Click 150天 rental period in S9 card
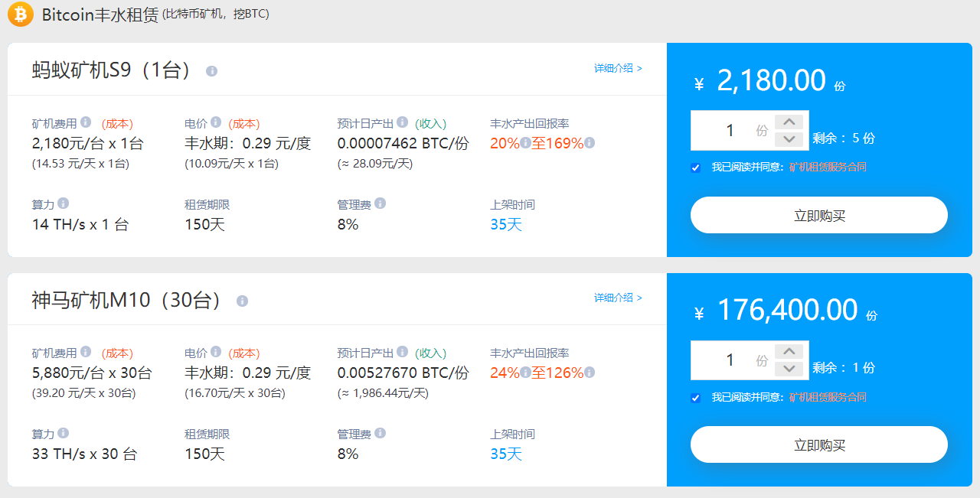Image resolution: width=980 pixels, height=498 pixels. [205, 224]
